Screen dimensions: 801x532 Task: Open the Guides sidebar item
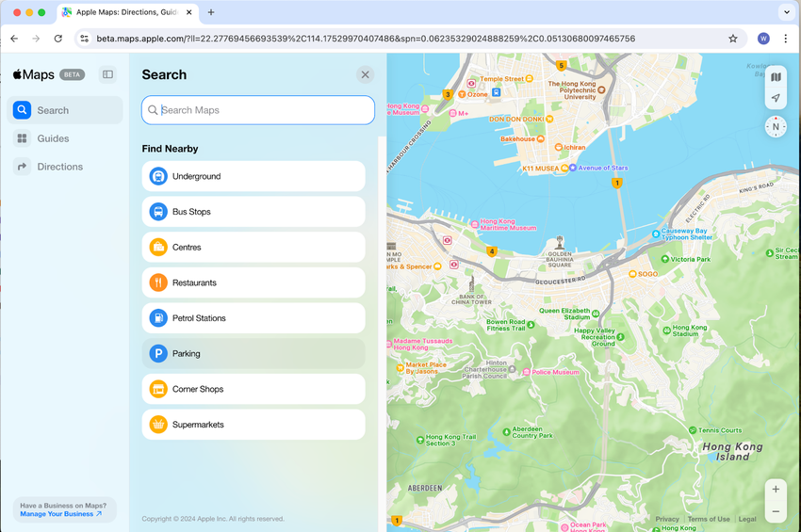click(53, 138)
